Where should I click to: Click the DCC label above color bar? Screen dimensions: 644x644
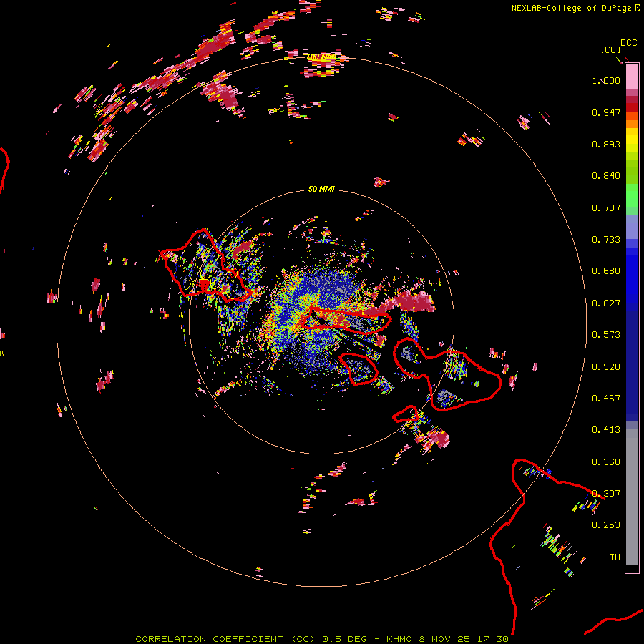coord(628,43)
